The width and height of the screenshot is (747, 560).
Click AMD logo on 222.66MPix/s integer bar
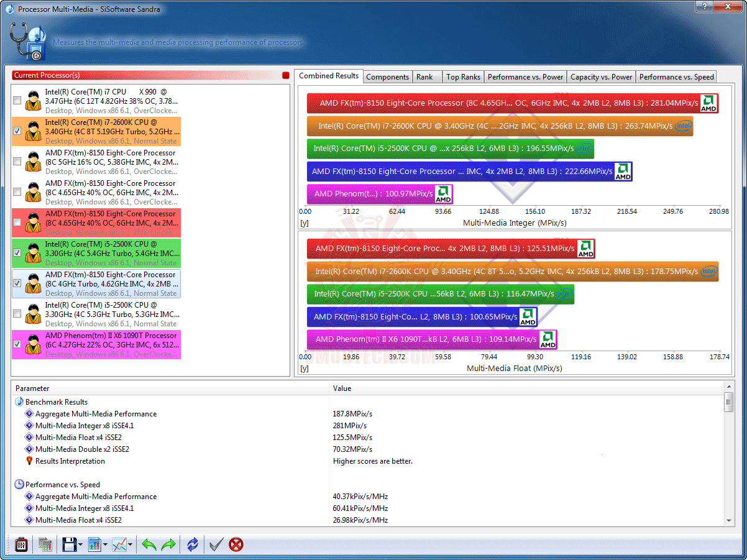point(623,172)
